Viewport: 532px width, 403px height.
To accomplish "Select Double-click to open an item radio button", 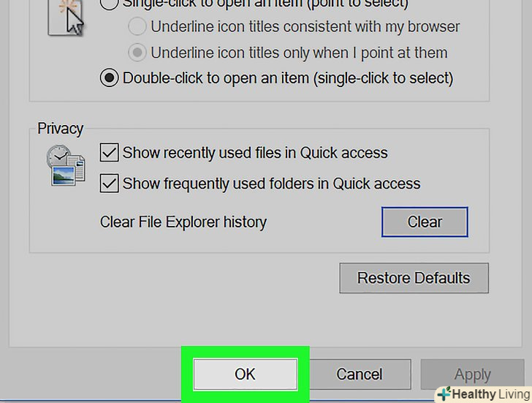I will pos(109,78).
